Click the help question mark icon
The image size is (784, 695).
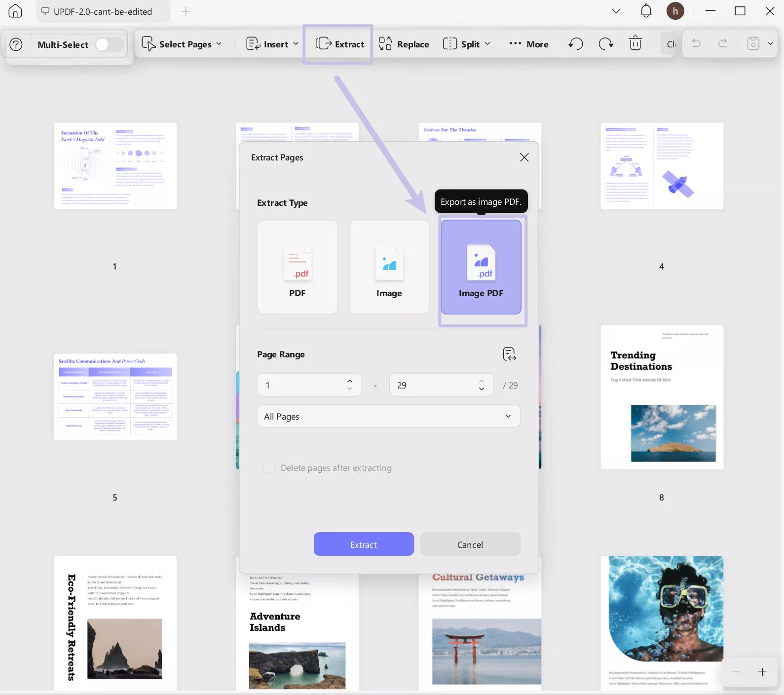(16, 44)
